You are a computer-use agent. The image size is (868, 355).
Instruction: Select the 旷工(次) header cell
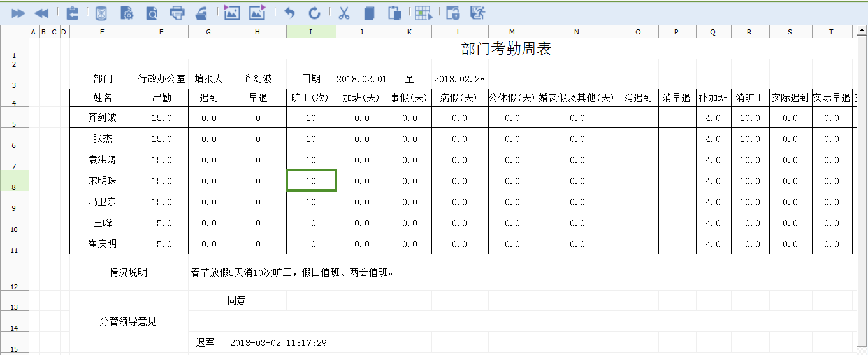click(x=310, y=98)
